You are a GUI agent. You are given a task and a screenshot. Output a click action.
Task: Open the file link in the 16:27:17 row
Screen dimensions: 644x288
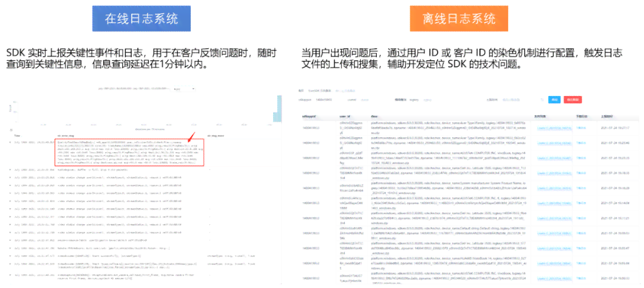click(x=554, y=128)
